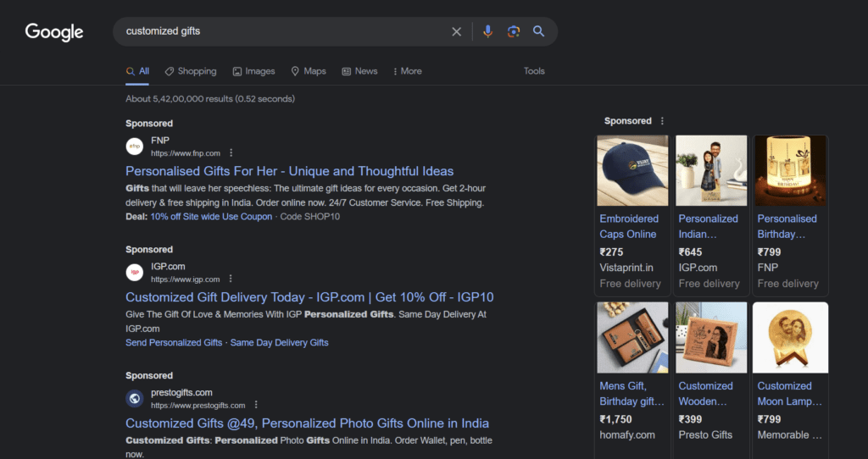Open Personalised Birthday... product link
868x459 pixels.
tap(787, 227)
